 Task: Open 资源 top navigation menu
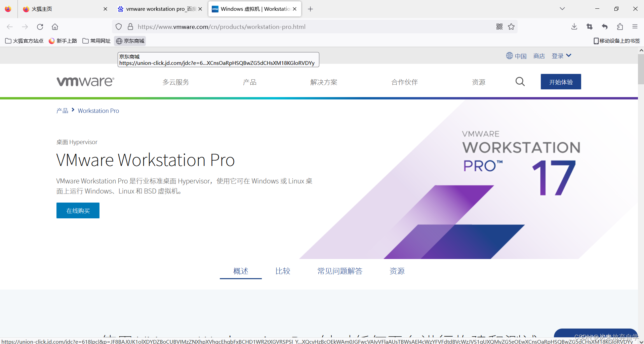point(479,82)
